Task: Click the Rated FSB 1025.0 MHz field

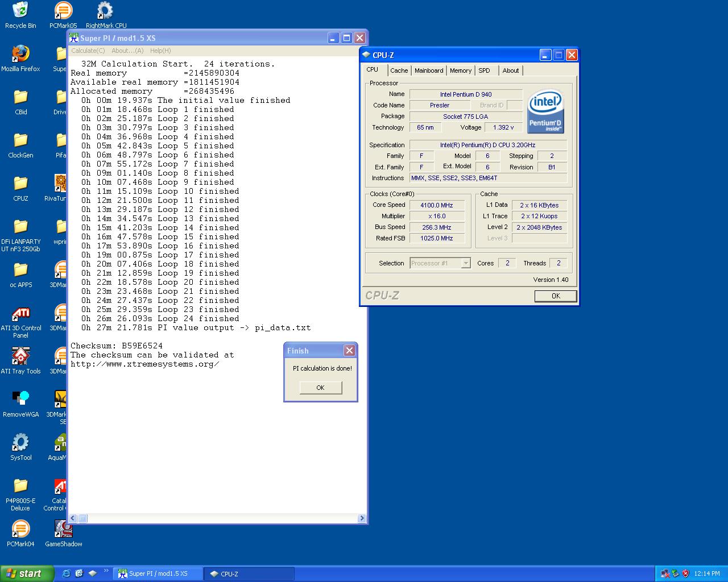Action: click(x=437, y=238)
